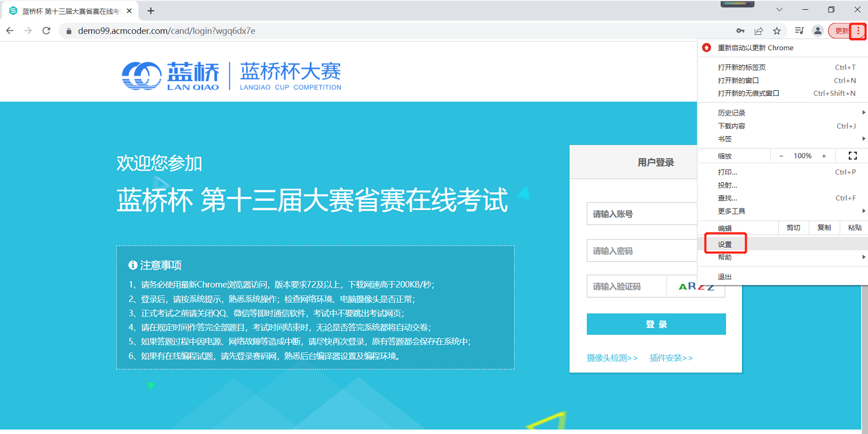
Task: Click the address bar URL
Action: pos(167,31)
